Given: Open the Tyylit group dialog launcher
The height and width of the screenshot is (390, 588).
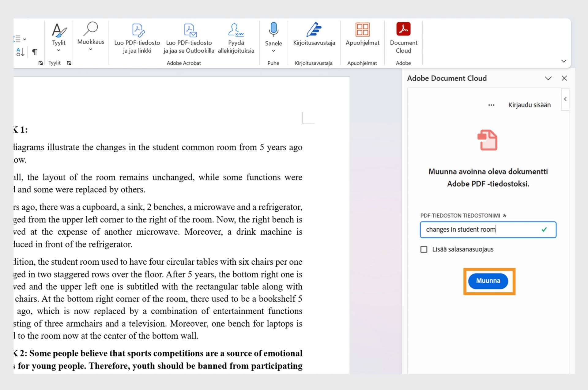Looking at the screenshot, I should [69, 63].
